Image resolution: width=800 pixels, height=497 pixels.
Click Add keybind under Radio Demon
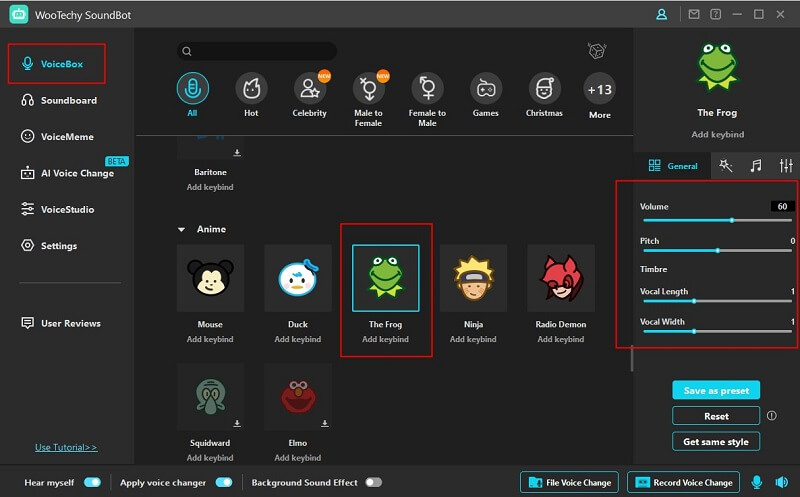tap(561, 339)
